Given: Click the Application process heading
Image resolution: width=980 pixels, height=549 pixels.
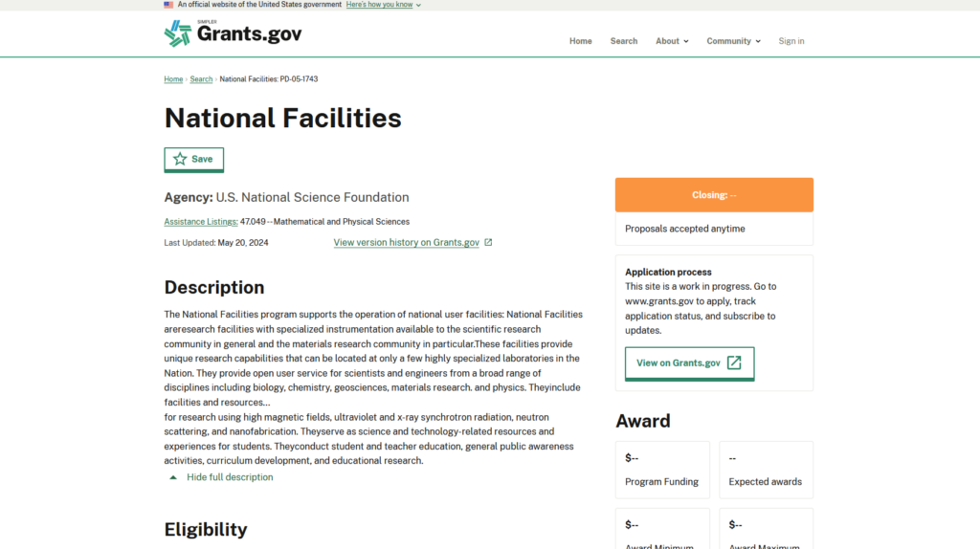Looking at the screenshot, I should pos(668,273).
